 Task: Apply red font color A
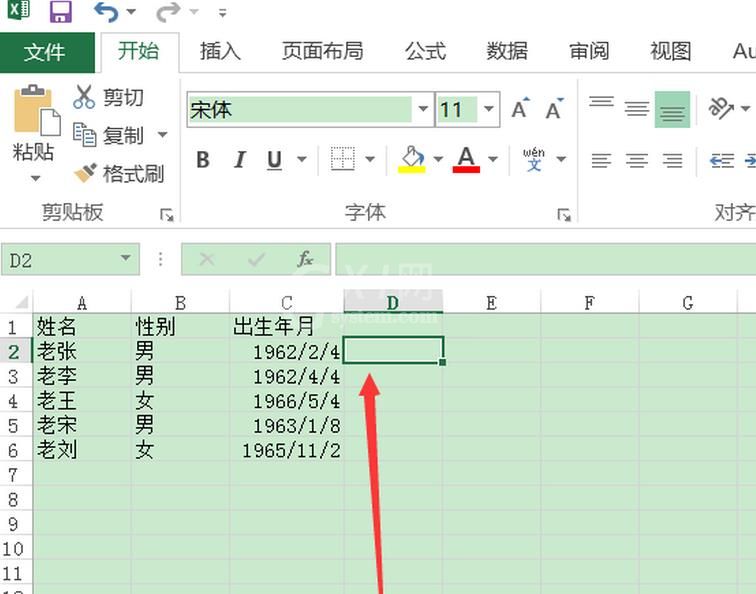point(466,159)
